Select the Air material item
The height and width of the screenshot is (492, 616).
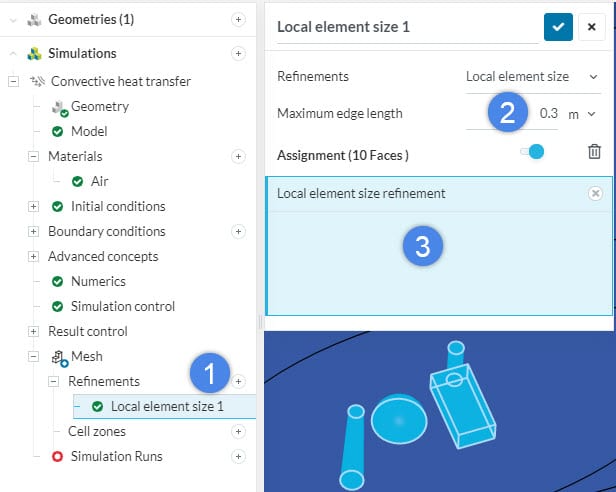pyautogui.click(x=99, y=181)
